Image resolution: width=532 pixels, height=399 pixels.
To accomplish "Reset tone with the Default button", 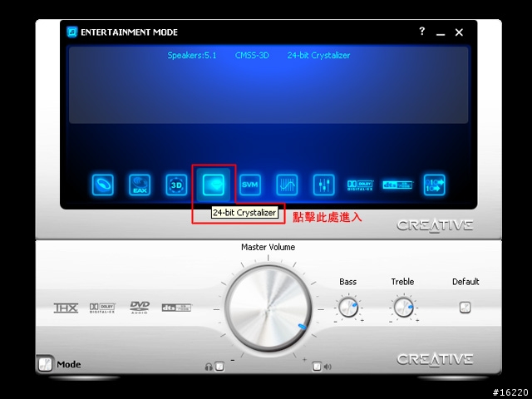I will [465, 308].
